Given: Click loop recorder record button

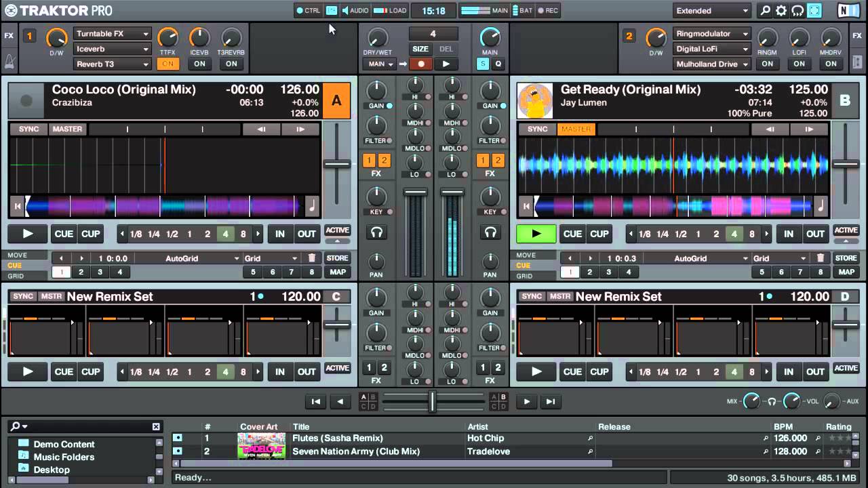Looking at the screenshot, I should pos(420,64).
